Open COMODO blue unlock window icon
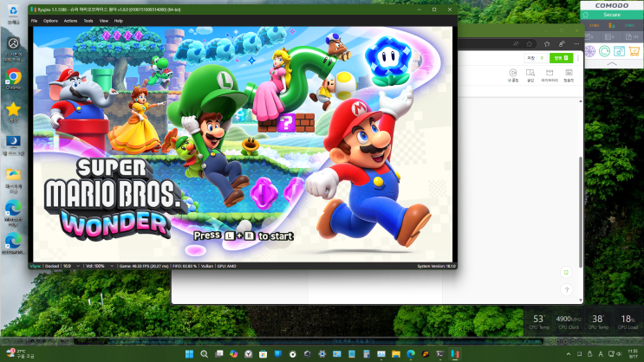 tap(620, 51)
